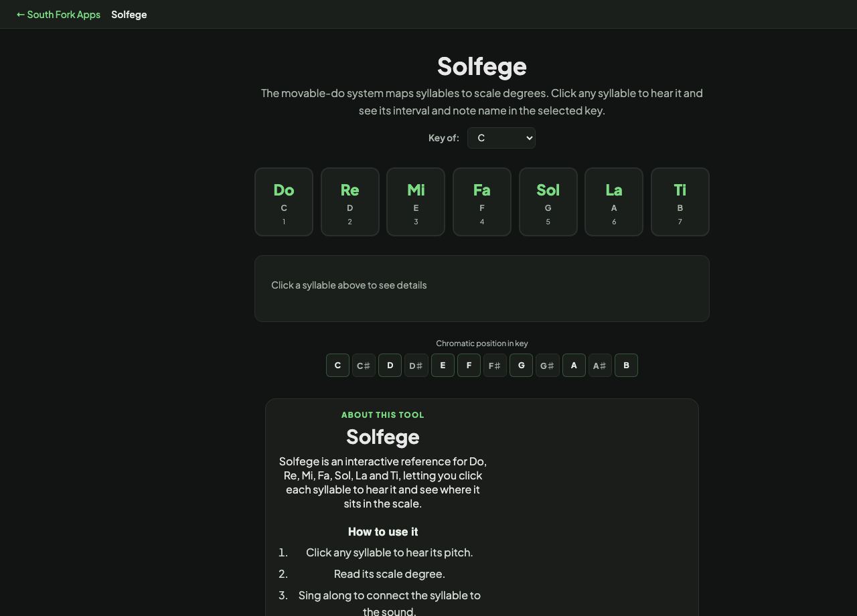The height and width of the screenshot is (616, 857).
Task: Play the Do syllable card
Action: click(284, 202)
